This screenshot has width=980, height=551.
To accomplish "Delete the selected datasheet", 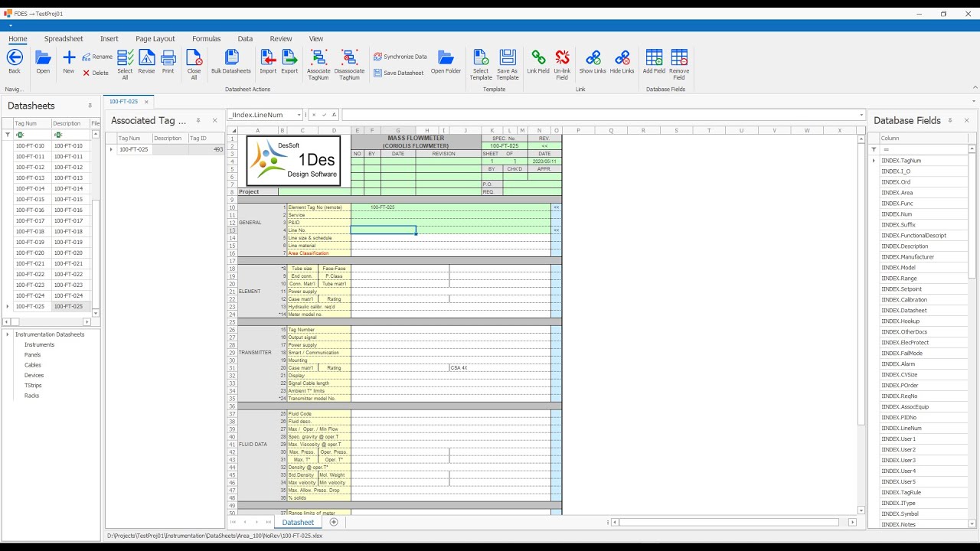I will tap(96, 73).
